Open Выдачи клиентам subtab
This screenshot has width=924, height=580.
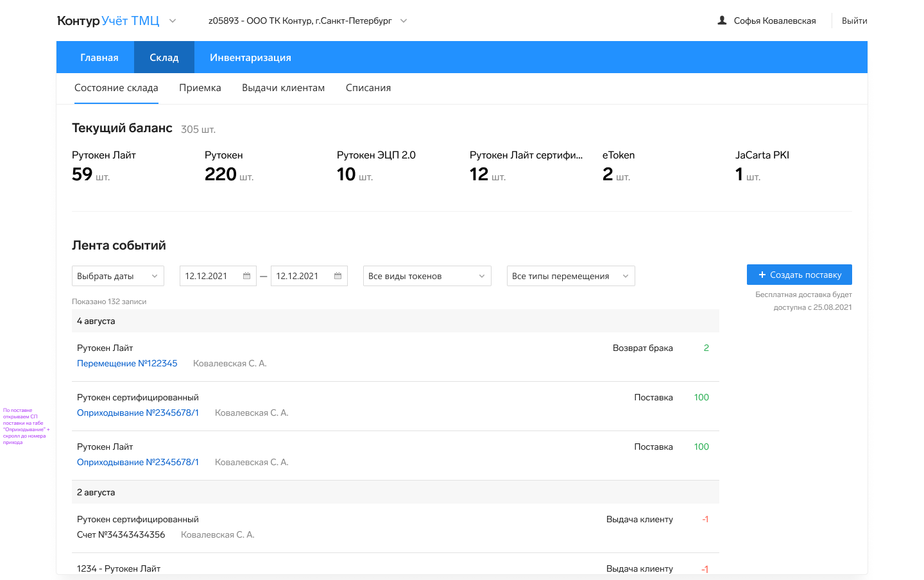coord(283,88)
